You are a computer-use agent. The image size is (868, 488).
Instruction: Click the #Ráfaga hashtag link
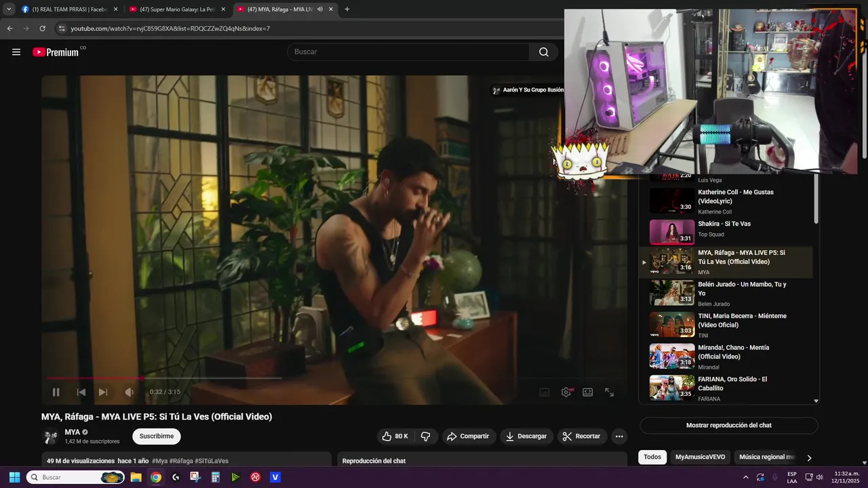181,461
